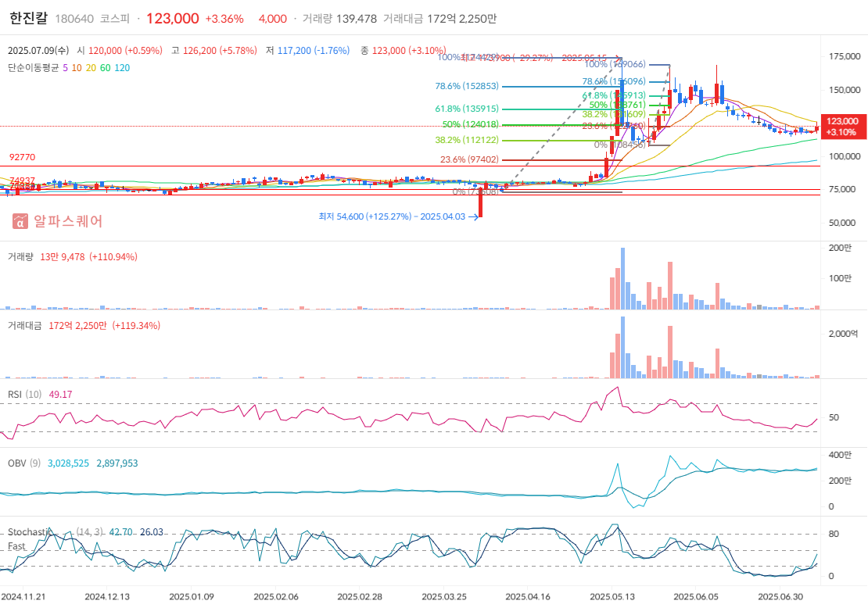
Task: Click the red current price tag 123,000 +3.10%
Action: [x=842, y=127]
